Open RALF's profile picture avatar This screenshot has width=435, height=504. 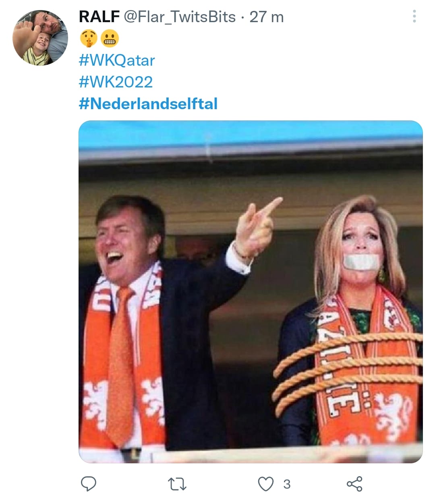click(40, 37)
